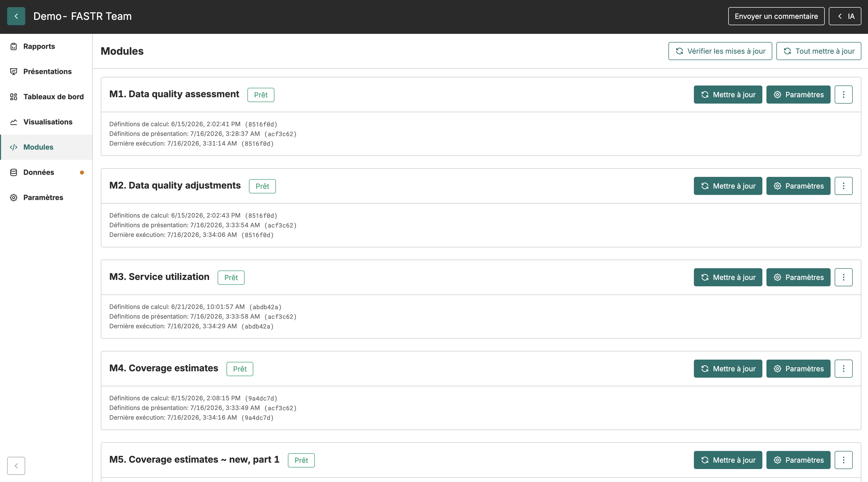The height and width of the screenshot is (482, 868).
Task: Go back using the header chevron button
Action: click(x=16, y=16)
